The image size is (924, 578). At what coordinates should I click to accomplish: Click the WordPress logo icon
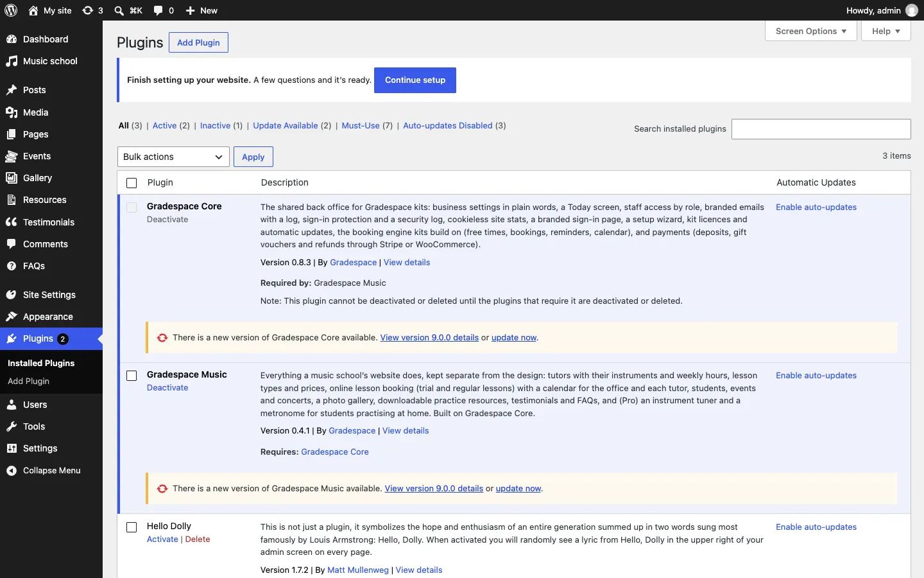11,10
